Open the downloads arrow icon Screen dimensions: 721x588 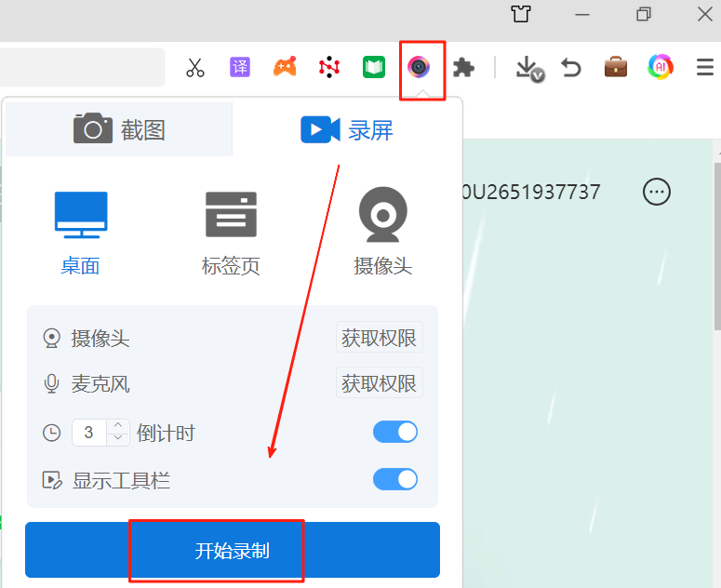[527, 68]
